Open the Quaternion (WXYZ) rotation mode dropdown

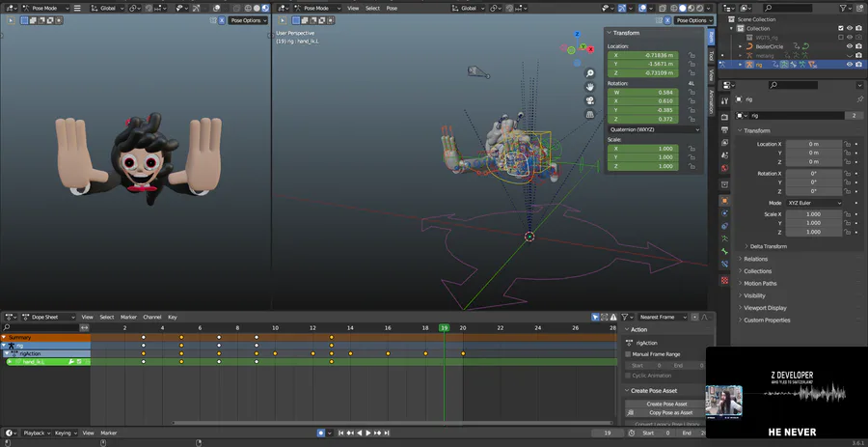click(x=653, y=128)
